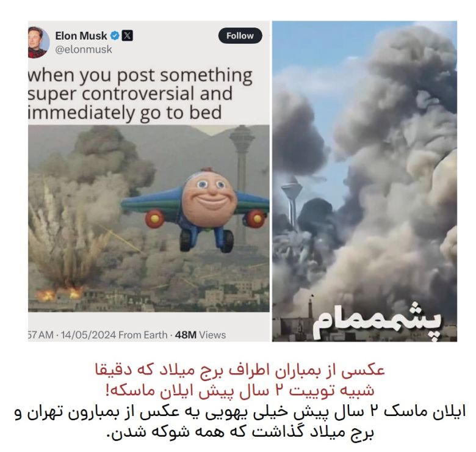Click the 48M Views counter
Image resolution: width=476 pixels, height=452 pixels.
(x=200, y=335)
